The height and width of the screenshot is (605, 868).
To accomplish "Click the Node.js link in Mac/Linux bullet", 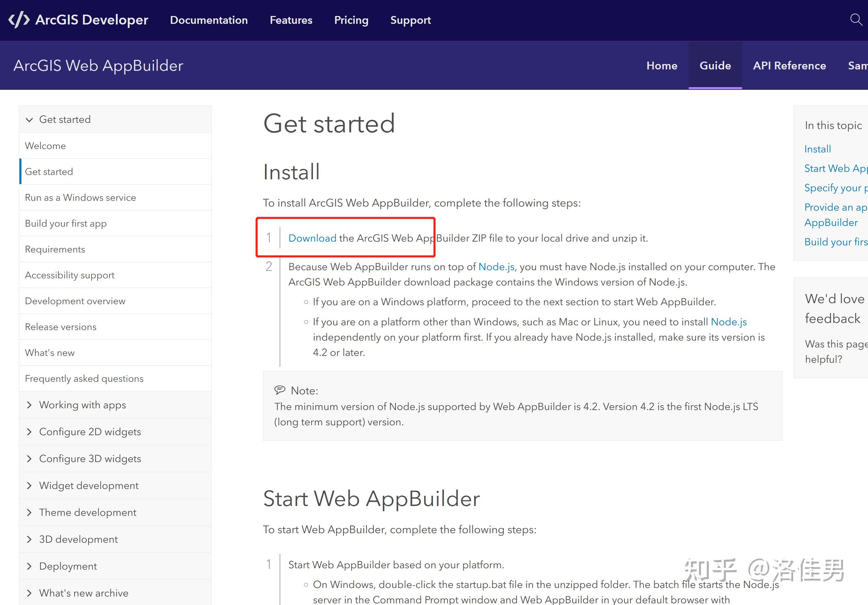I will click(x=729, y=322).
